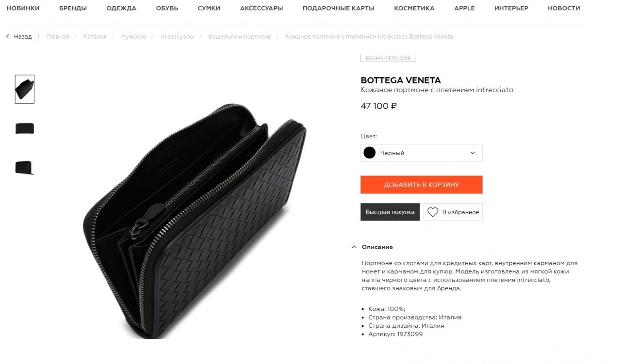Click the back arrow next to Назад

coord(8,36)
